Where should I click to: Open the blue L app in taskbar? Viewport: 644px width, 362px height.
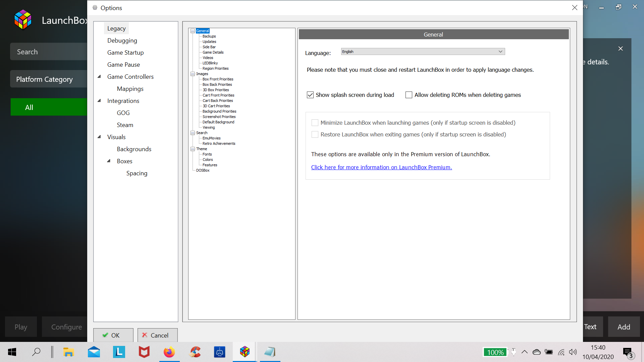tap(119, 352)
